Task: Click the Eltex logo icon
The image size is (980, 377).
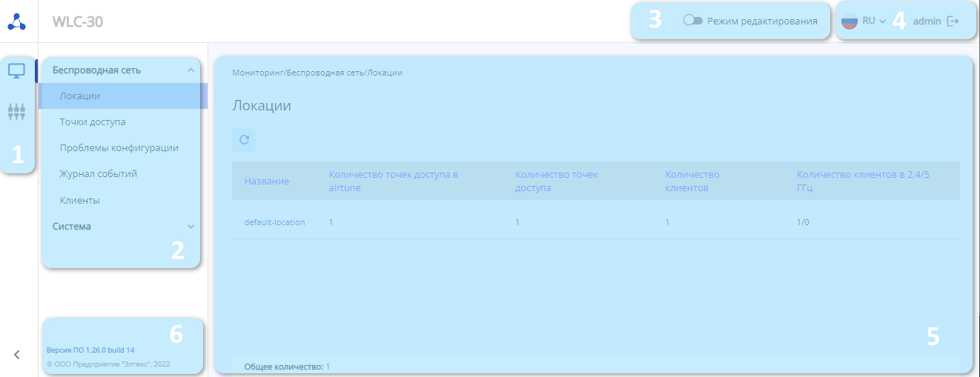Action: pos(16,23)
